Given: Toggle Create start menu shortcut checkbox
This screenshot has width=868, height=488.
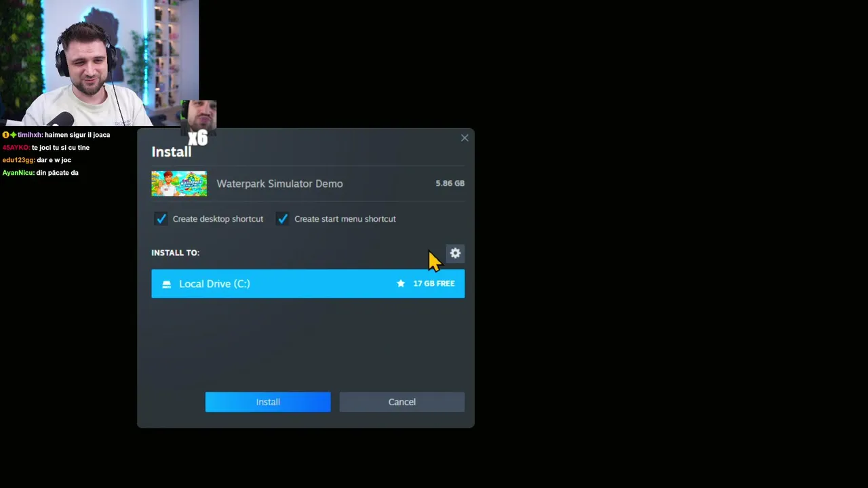Looking at the screenshot, I should pos(283,219).
